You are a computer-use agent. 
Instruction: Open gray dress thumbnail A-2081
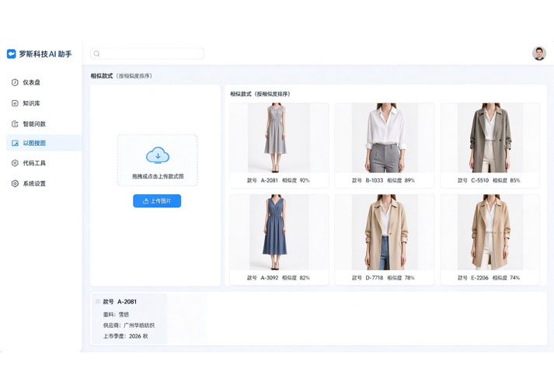click(279, 137)
